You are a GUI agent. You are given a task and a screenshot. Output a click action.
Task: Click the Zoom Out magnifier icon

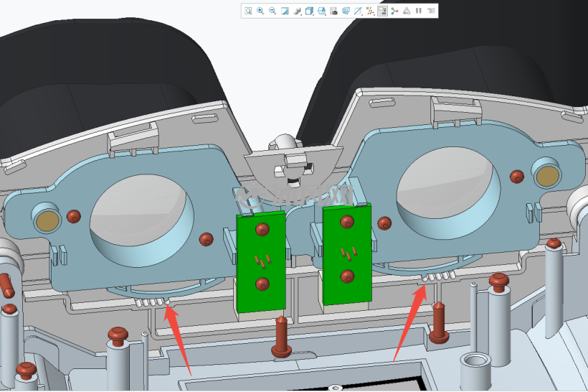(272, 11)
